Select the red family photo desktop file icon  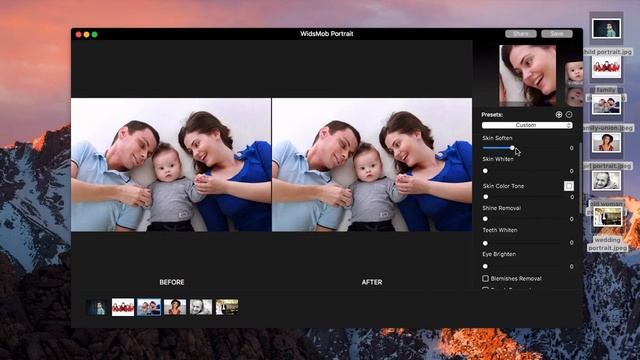[607, 66]
